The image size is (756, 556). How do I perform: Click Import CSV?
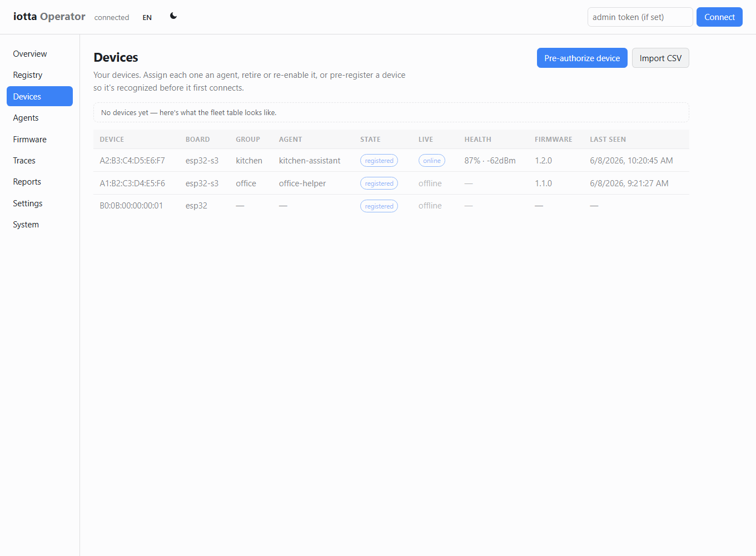[660, 58]
